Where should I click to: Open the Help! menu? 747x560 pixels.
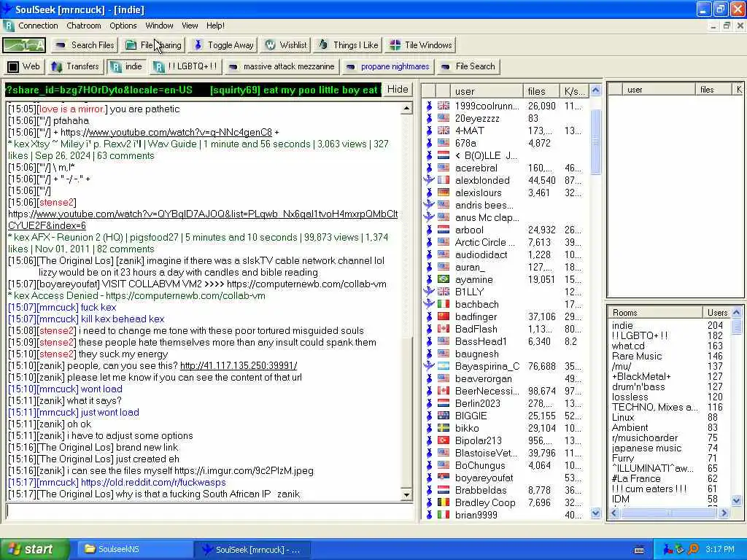point(215,26)
